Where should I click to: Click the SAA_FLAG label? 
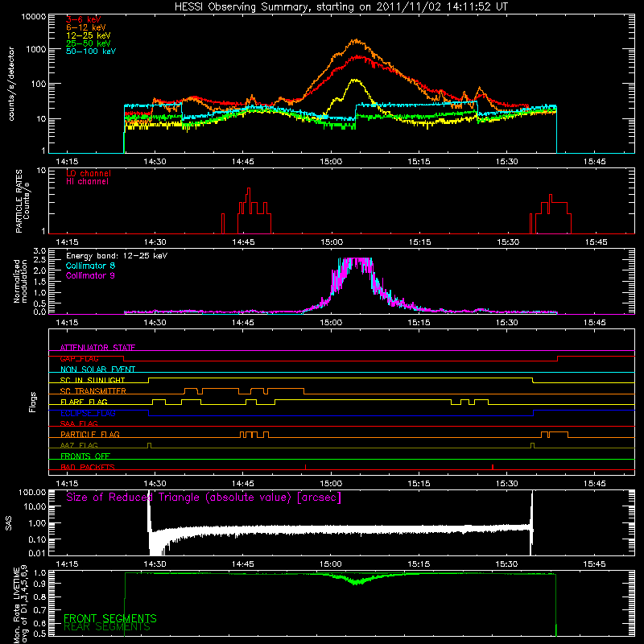pos(79,423)
